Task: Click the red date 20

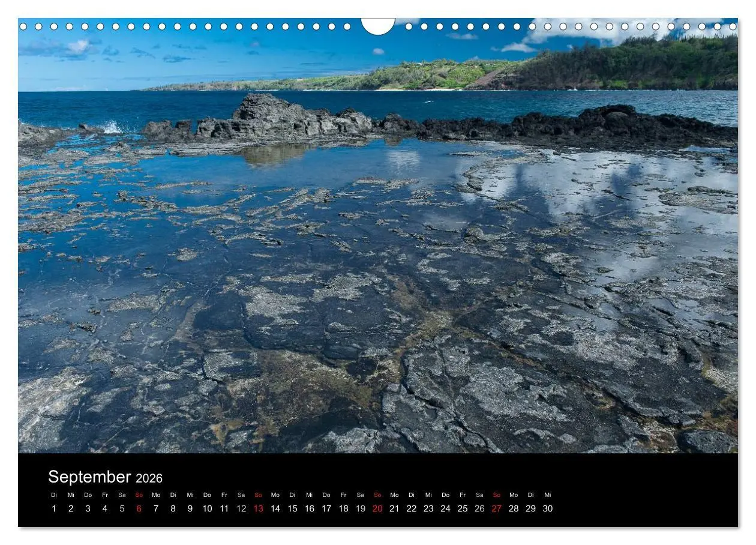Action: click(377, 508)
